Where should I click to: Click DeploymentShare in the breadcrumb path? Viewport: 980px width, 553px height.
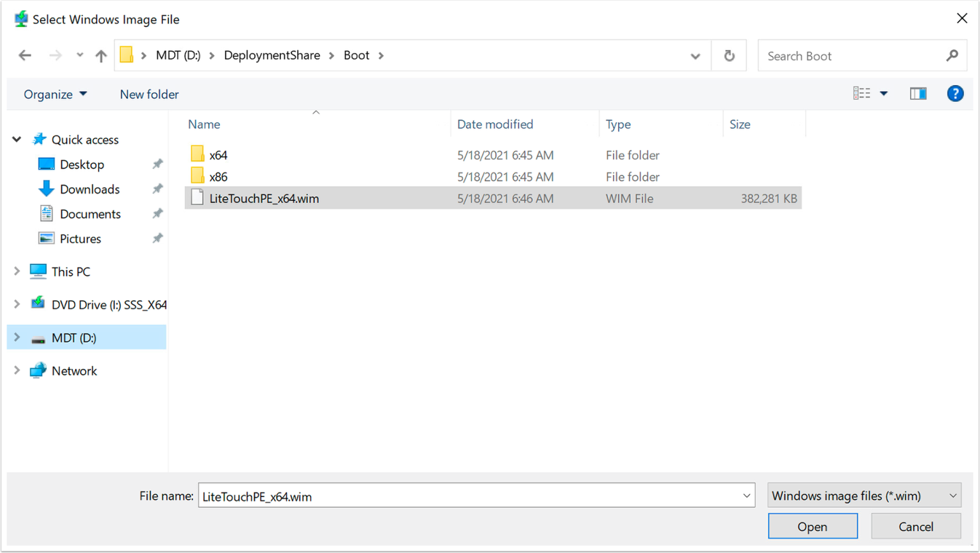click(x=272, y=55)
